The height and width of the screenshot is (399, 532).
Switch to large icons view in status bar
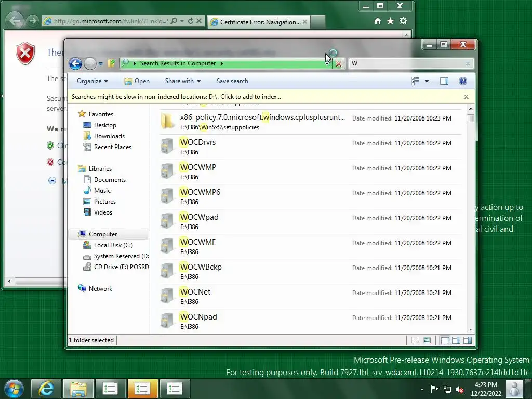pos(427,340)
